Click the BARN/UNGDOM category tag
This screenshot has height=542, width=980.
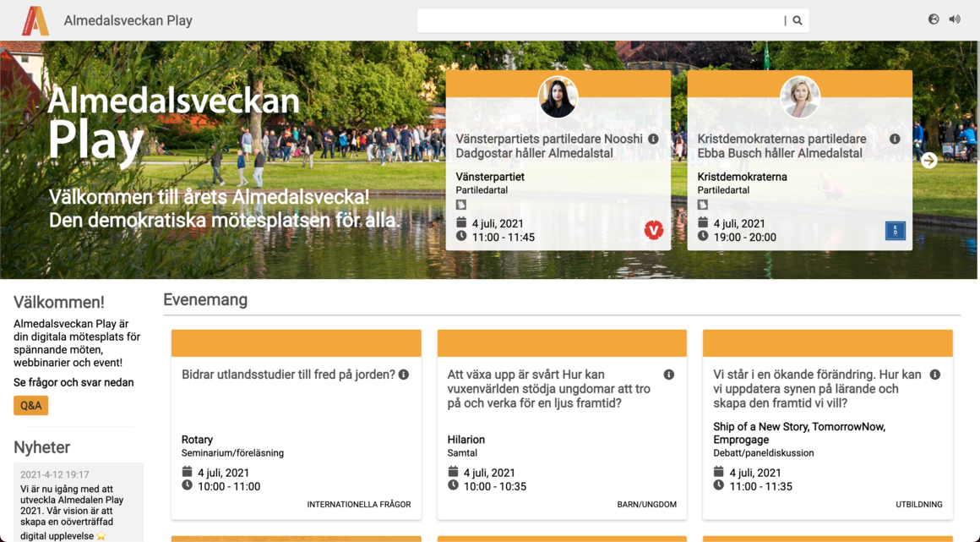647,505
